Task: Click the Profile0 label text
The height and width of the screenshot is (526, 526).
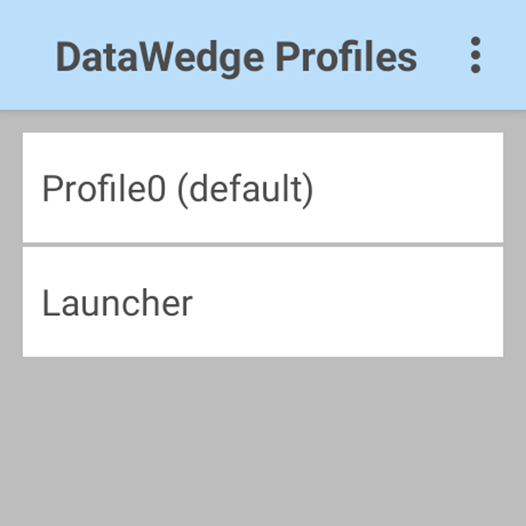Action: [x=104, y=189]
